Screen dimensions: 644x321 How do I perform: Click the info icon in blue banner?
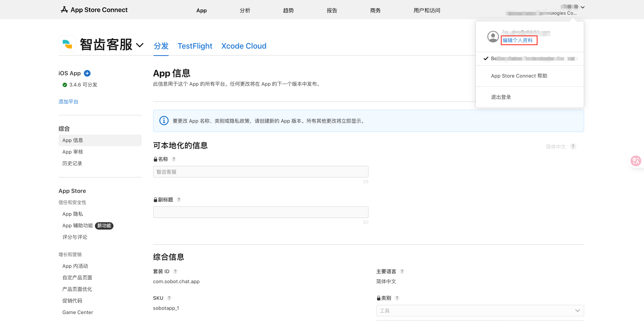click(x=164, y=121)
